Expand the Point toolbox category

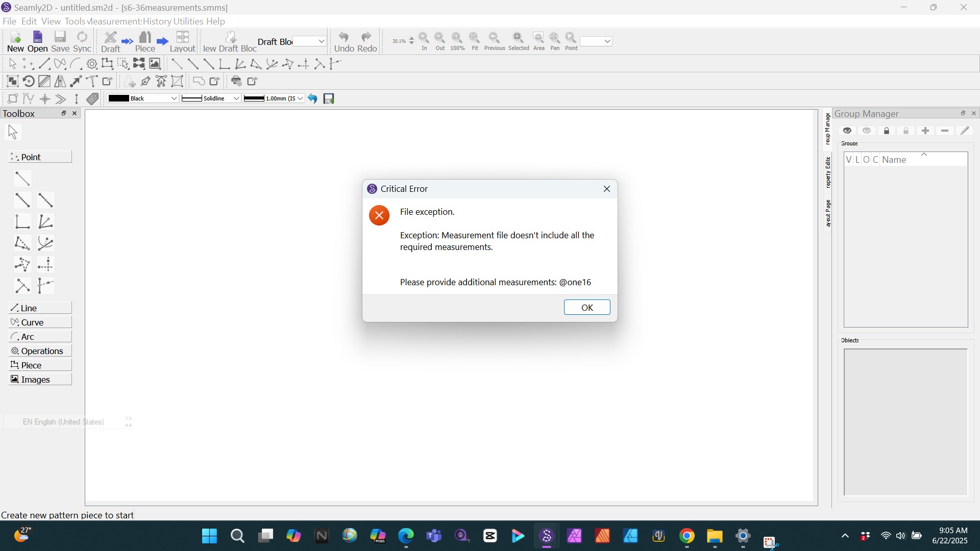point(40,157)
